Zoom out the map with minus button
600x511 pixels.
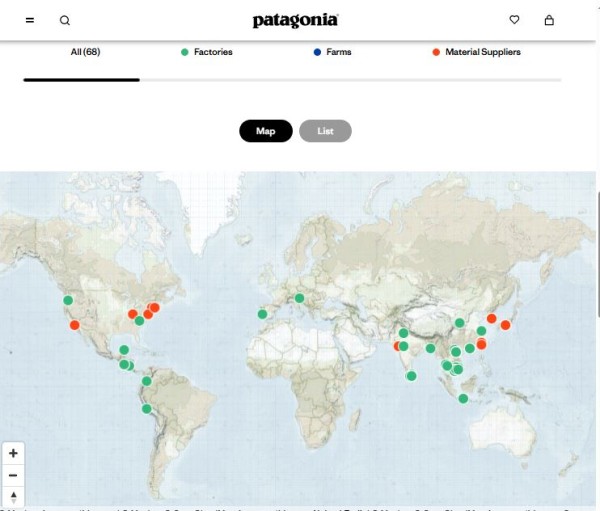coord(13,475)
